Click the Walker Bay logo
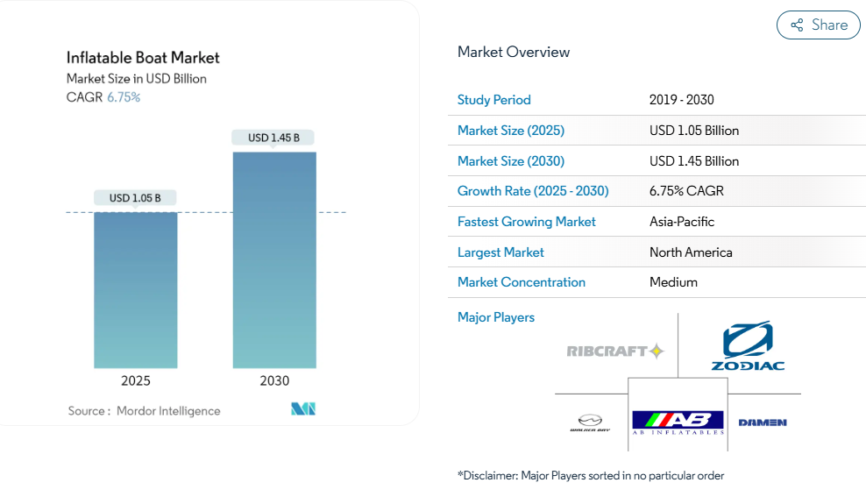This screenshot has width=866, height=504. coord(590,423)
